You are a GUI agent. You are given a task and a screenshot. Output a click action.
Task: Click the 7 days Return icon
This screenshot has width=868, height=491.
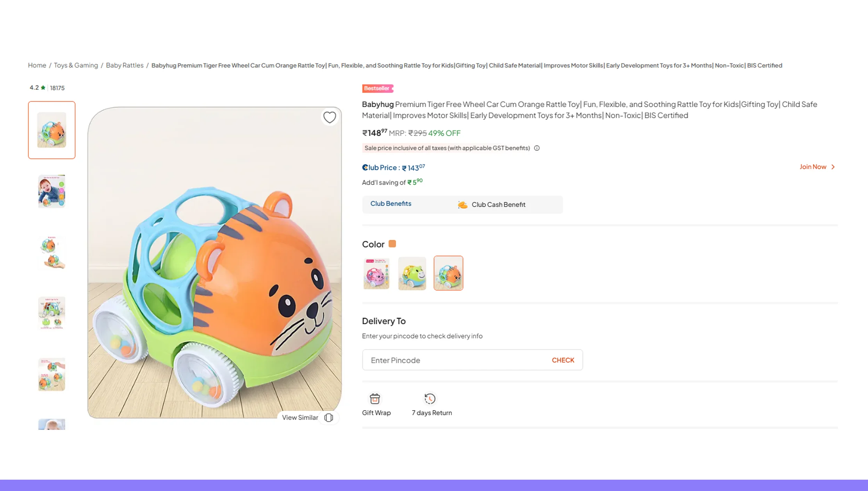coord(430,399)
